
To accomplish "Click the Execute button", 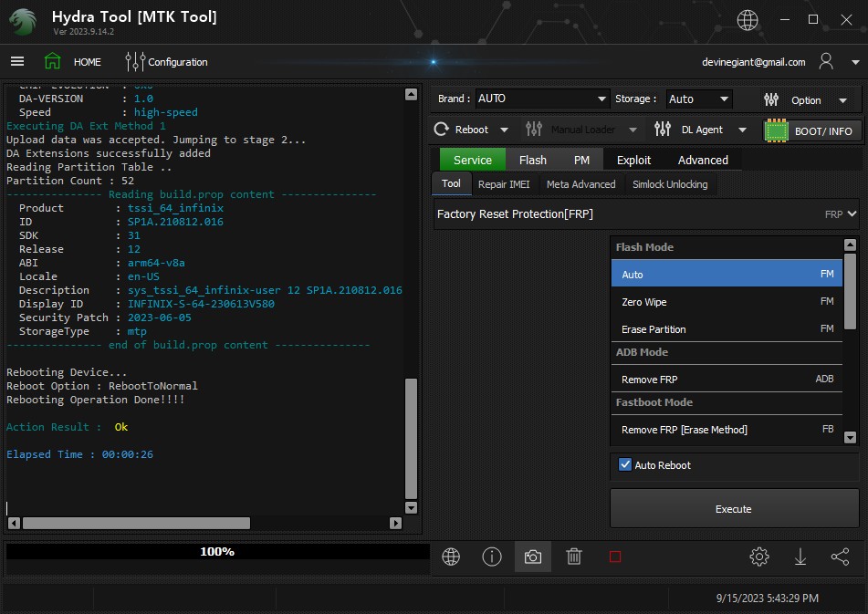I will [x=734, y=509].
